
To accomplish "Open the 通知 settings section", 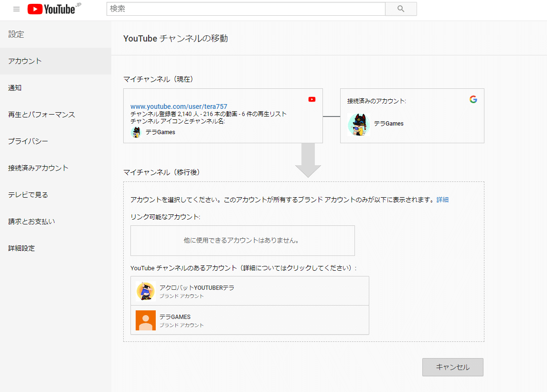I will point(16,88).
